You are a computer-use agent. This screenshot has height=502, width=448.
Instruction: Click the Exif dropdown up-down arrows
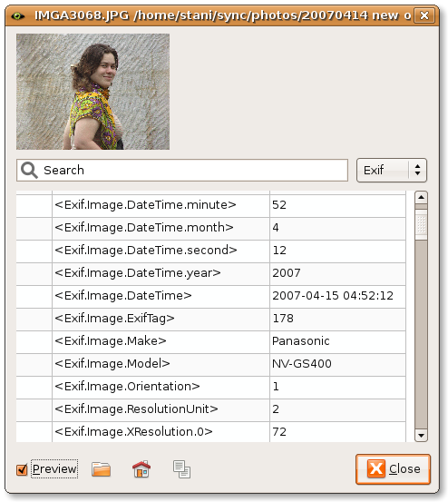pyautogui.click(x=417, y=170)
